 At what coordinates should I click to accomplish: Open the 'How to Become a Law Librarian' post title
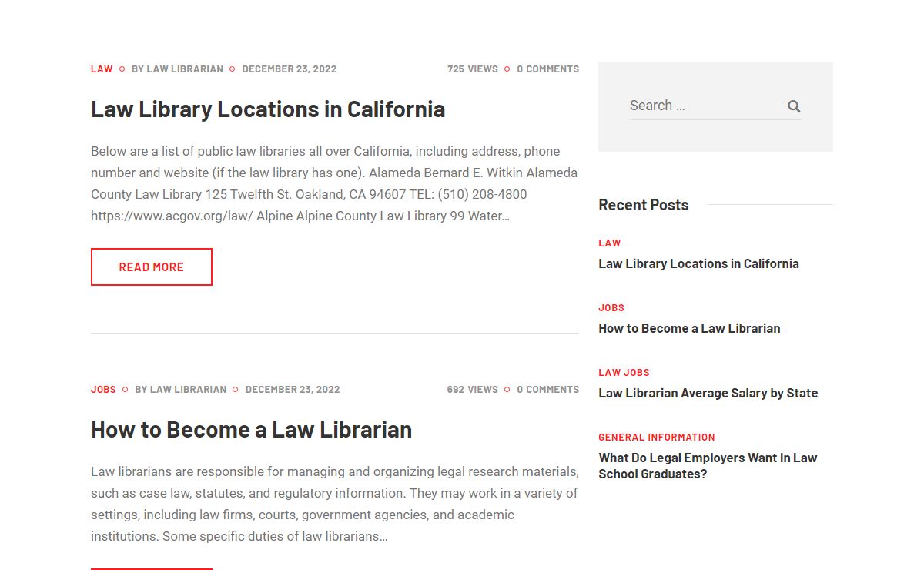251,429
